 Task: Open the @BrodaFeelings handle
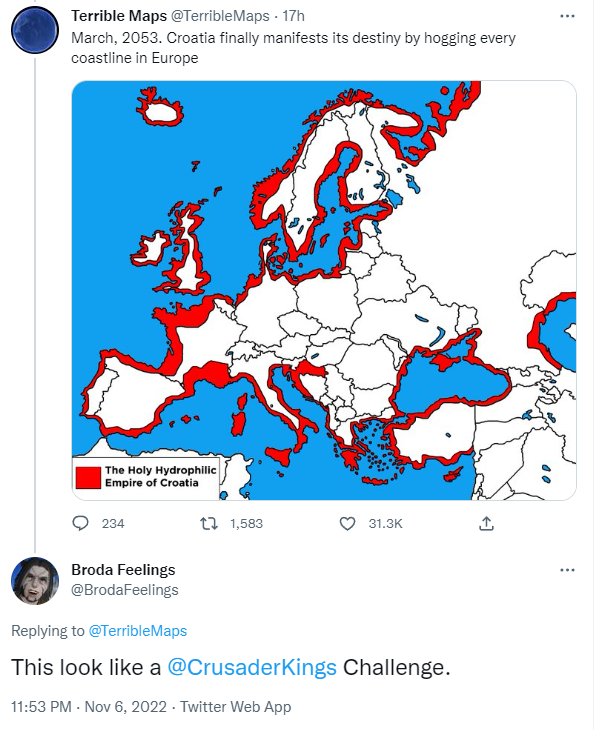[125, 590]
